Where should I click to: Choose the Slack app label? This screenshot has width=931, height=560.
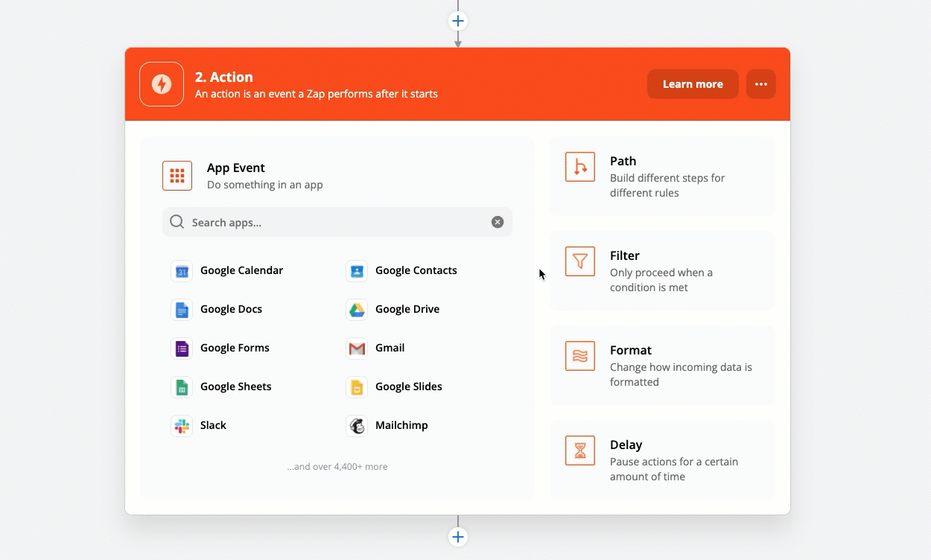[213, 425]
